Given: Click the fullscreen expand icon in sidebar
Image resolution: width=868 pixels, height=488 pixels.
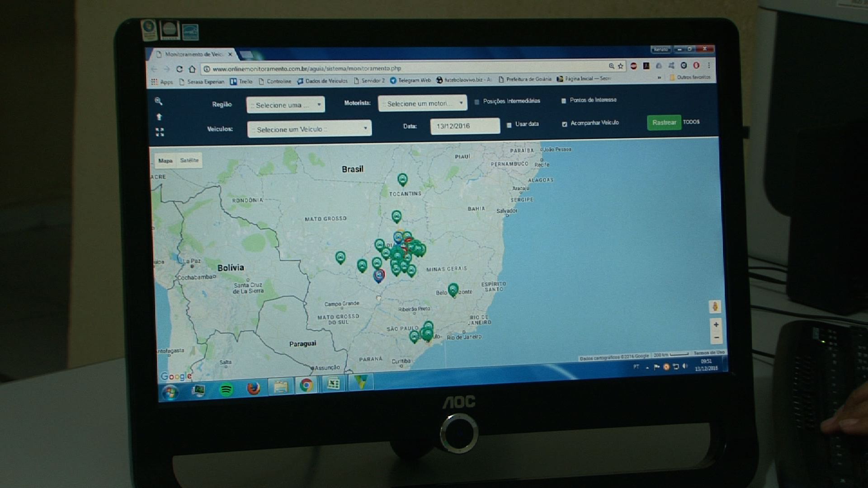Looking at the screenshot, I should [x=160, y=132].
